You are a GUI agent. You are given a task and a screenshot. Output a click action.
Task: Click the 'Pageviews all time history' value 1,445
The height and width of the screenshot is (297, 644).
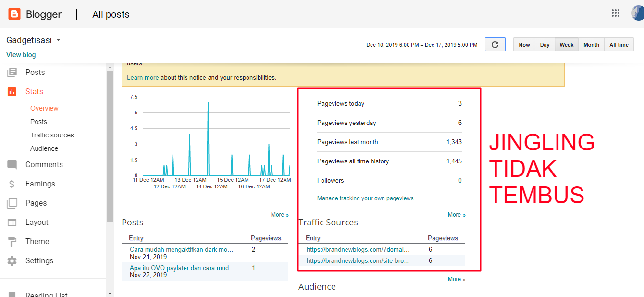point(454,161)
